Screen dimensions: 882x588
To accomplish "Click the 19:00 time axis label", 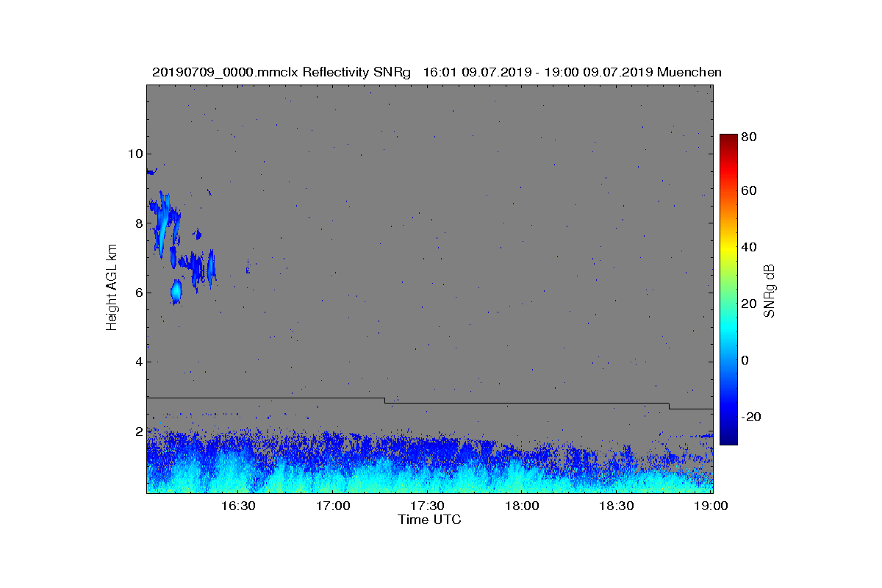I will (712, 506).
